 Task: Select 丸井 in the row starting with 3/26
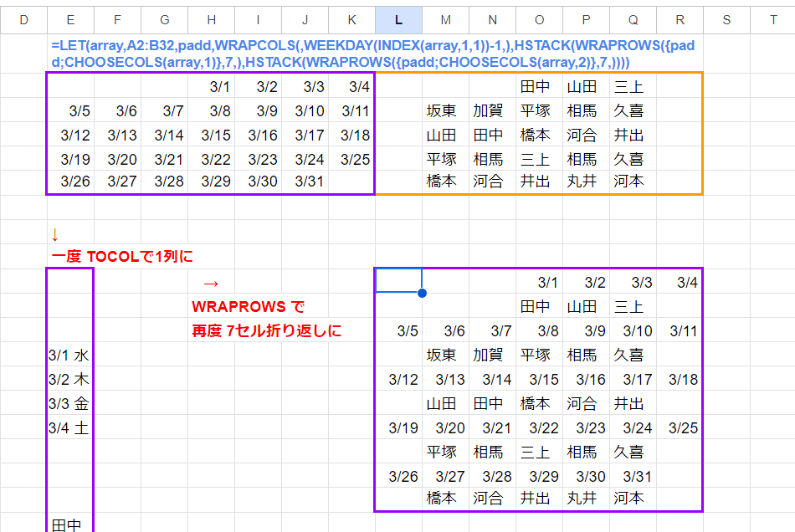586,182
